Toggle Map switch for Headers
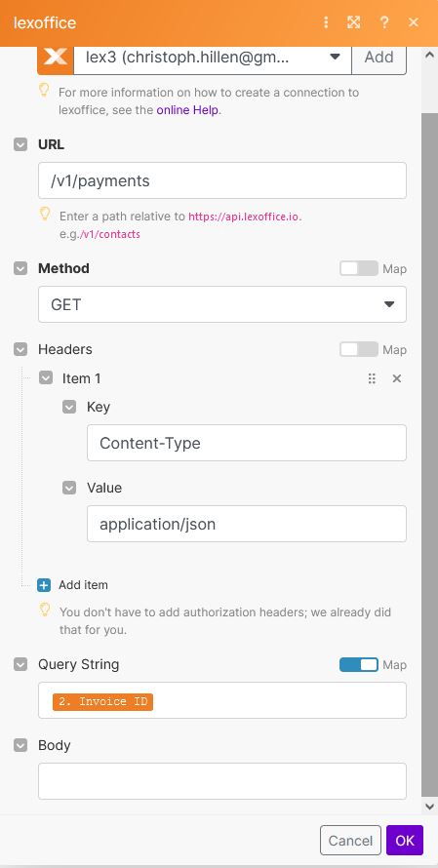 point(359,349)
